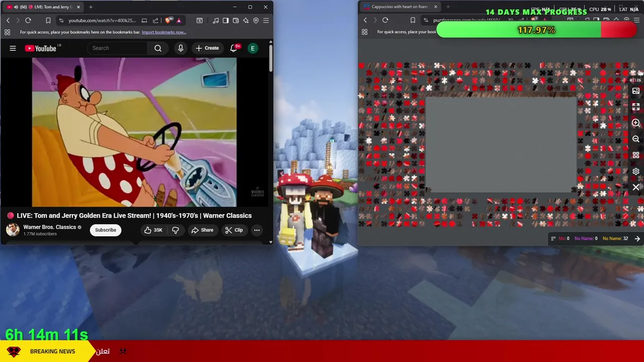This screenshot has height=362, width=644.
Task: Open Brave playlist music note icon
Action: point(215,20)
